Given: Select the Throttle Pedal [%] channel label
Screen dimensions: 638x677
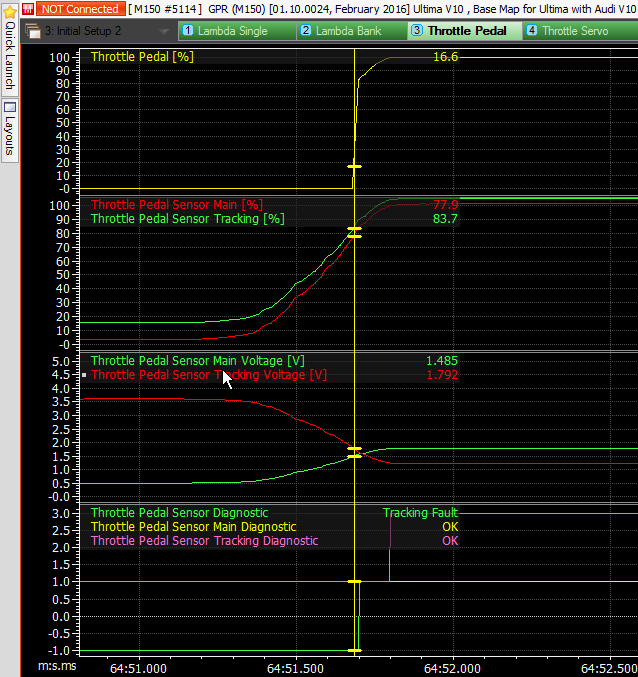Looking at the screenshot, I should point(142,57).
